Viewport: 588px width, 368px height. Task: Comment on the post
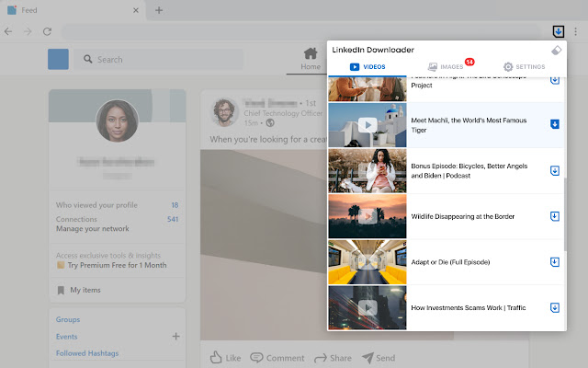[x=277, y=358]
